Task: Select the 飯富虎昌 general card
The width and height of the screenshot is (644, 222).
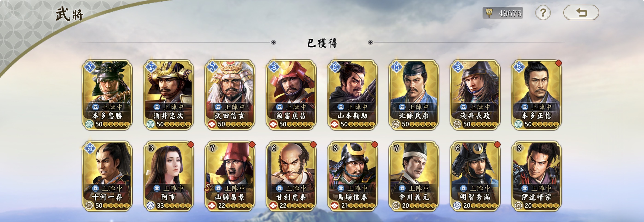Action: point(291,95)
